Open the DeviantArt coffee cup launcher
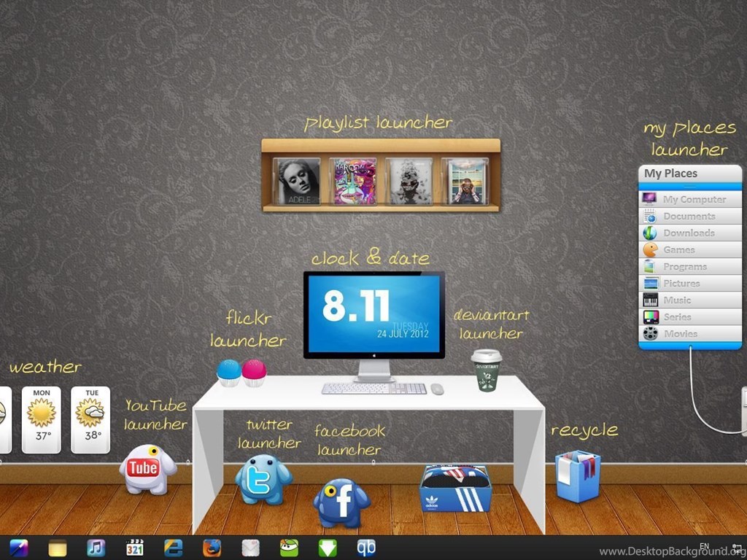Image resolution: width=747 pixels, height=560 pixels. [x=486, y=370]
